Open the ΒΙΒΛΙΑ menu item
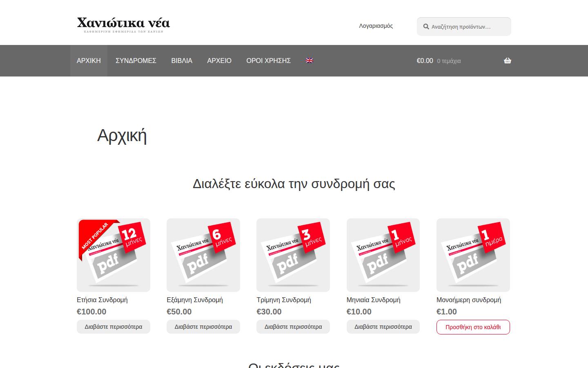The height and width of the screenshot is (368, 588). (x=182, y=61)
